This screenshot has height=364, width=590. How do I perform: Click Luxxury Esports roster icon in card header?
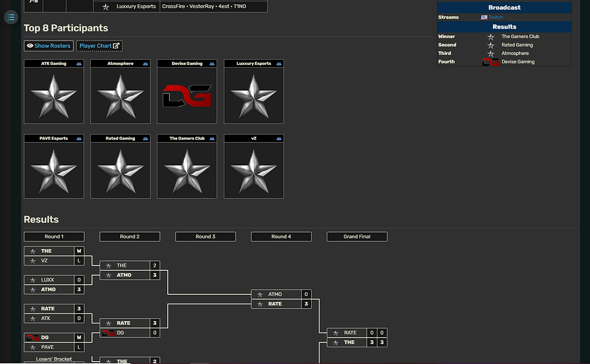pyautogui.click(x=279, y=64)
